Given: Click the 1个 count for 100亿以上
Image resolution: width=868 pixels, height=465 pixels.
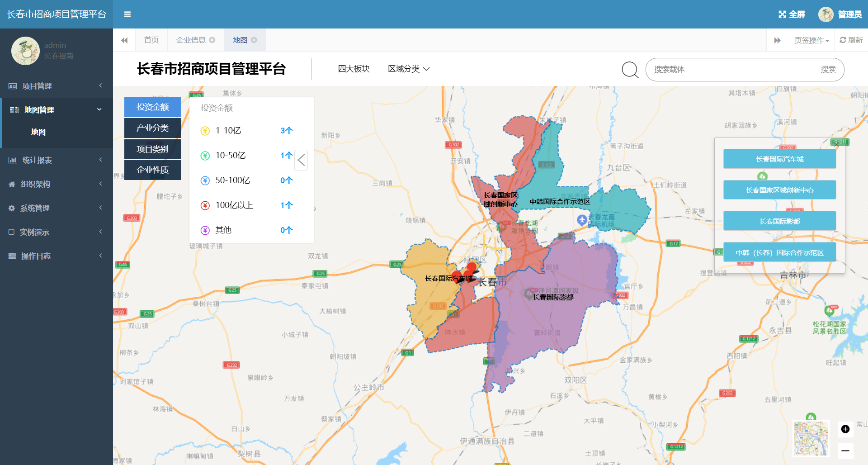Looking at the screenshot, I should click(287, 205).
